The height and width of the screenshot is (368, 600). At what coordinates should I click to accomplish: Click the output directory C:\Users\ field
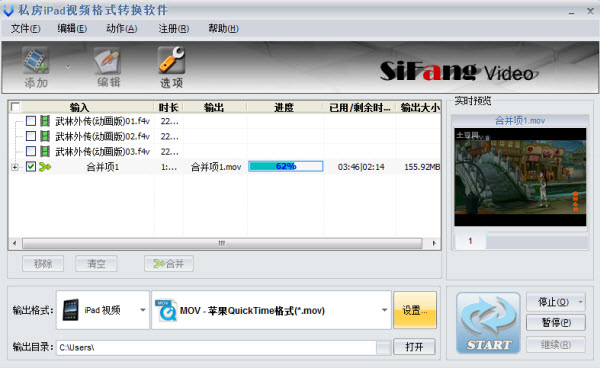click(x=217, y=347)
